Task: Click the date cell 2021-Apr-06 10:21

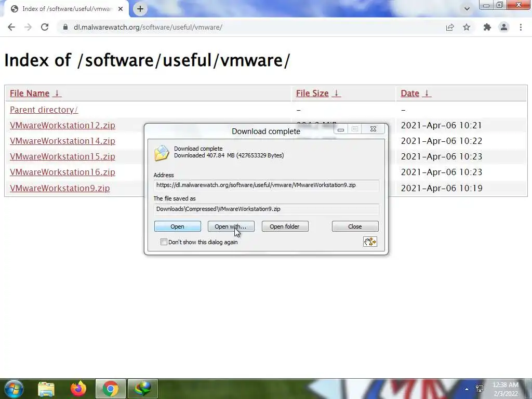Action: pyautogui.click(x=441, y=125)
